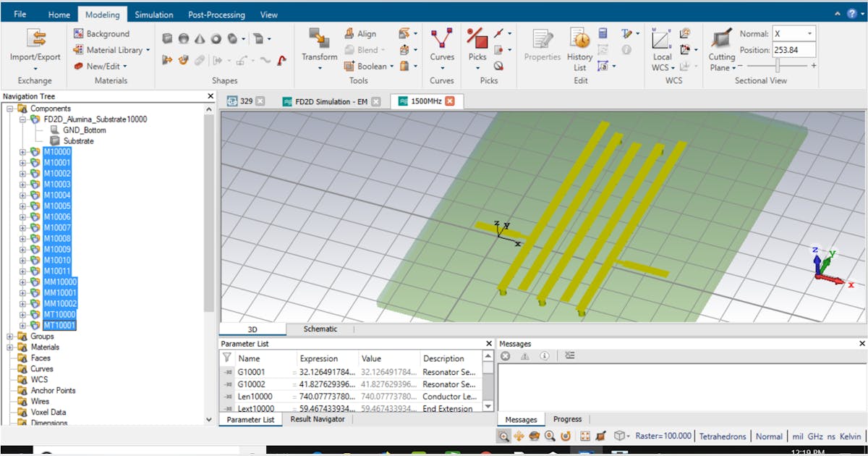Click the Curves tool icon
The height and width of the screenshot is (456, 868).
[x=442, y=40]
